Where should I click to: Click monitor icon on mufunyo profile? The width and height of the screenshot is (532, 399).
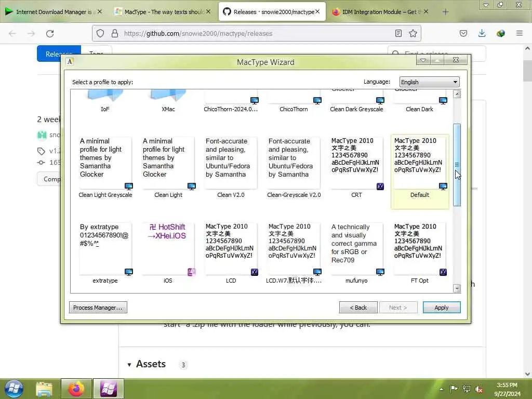[x=380, y=272]
